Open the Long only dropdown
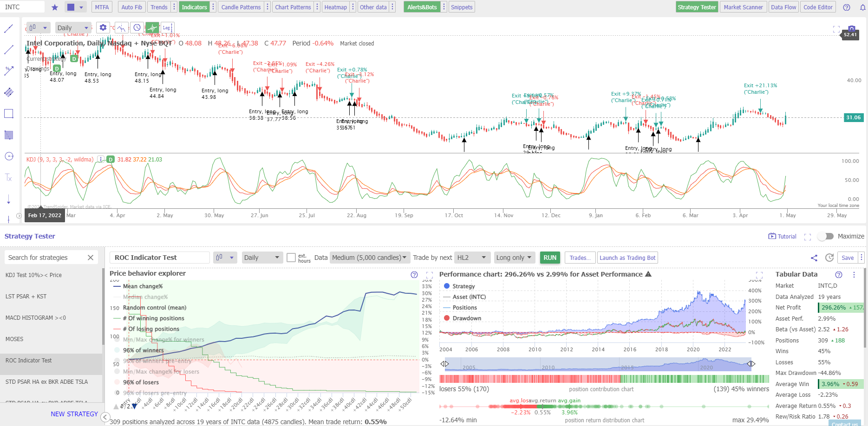This screenshot has height=426, width=868. (514, 257)
